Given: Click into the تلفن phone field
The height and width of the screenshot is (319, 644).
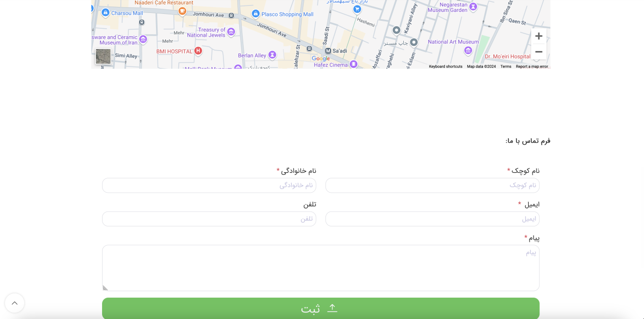Looking at the screenshot, I should tap(209, 219).
